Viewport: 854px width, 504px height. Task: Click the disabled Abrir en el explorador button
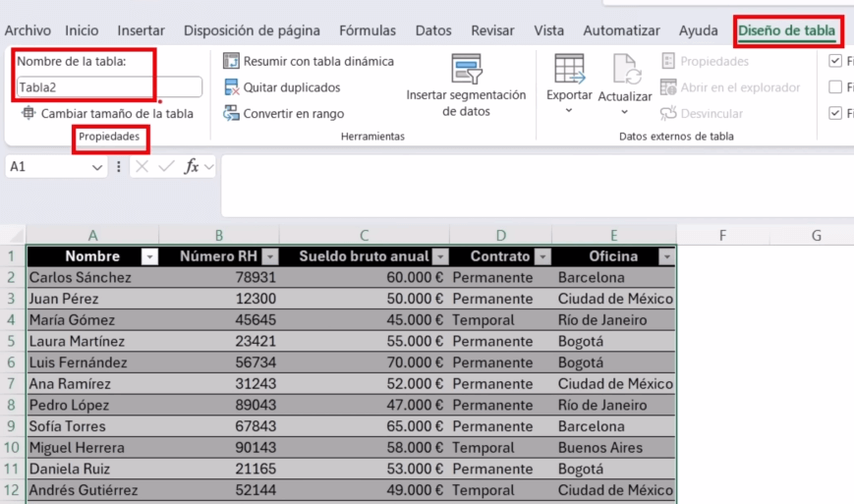(x=730, y=87)
